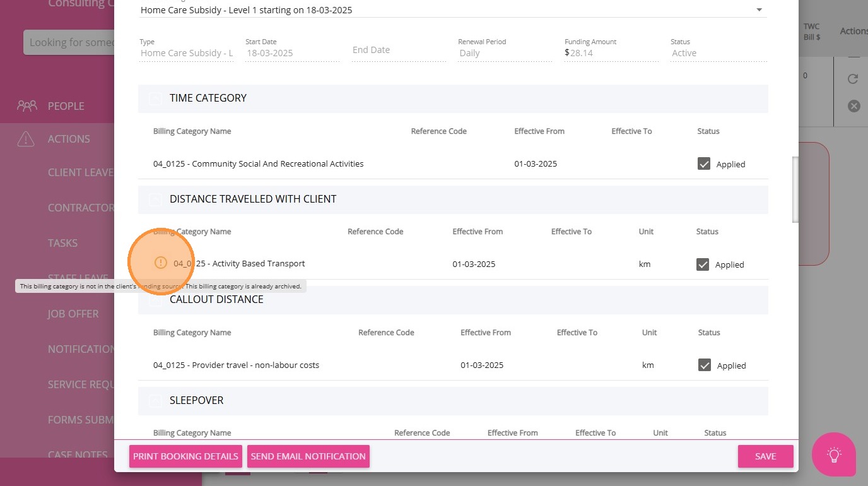
Task: Click the modal's vertical scrollbar thumb
Action: point(795,189)
